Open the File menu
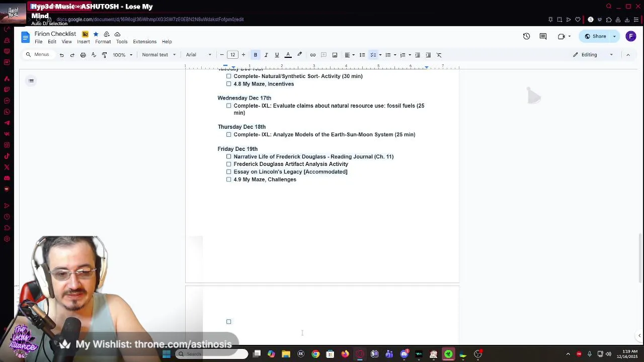Viewport: 644px width, 362px height. (38, 42)
